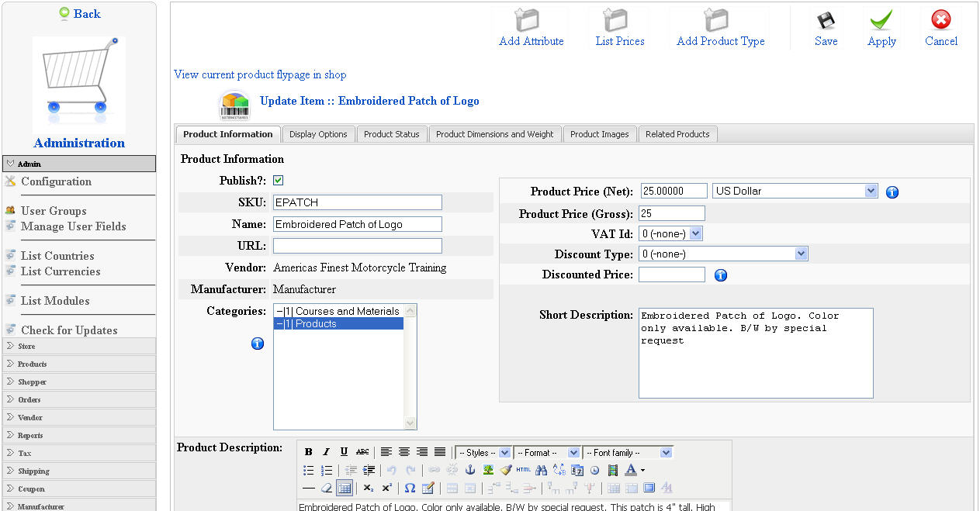Insert a horizontal rule line
This screenshot has width=980, height=511.
pyautogui.click(x=308, y=488)
